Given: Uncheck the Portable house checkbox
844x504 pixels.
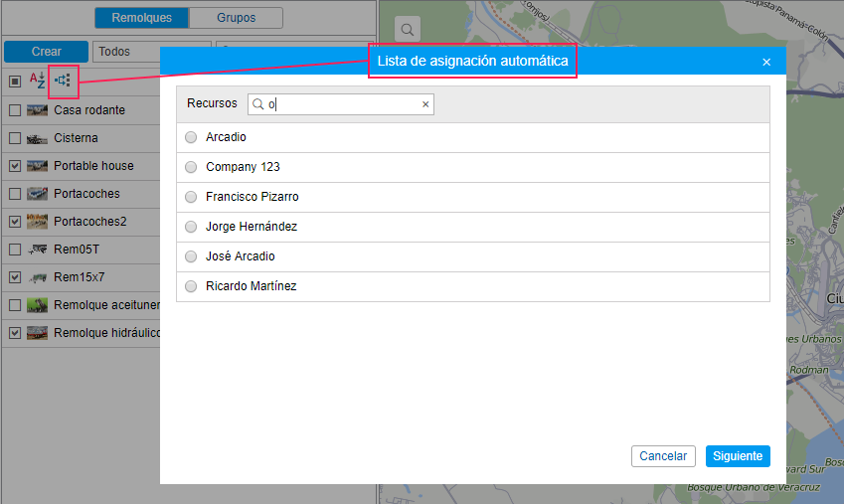Looking at the screenshot, I should (15, 166).
